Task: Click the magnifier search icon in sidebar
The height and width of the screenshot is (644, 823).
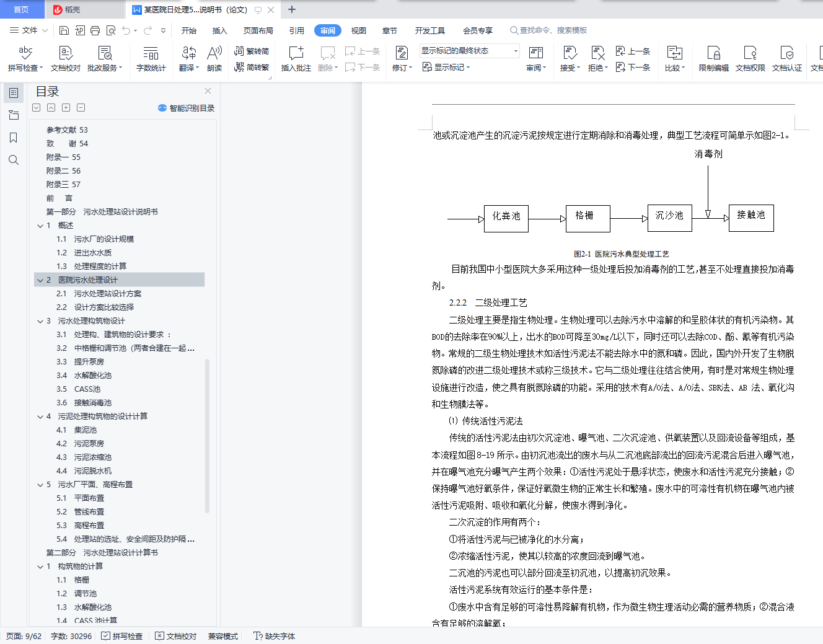Action: click(x=14, y=160)
